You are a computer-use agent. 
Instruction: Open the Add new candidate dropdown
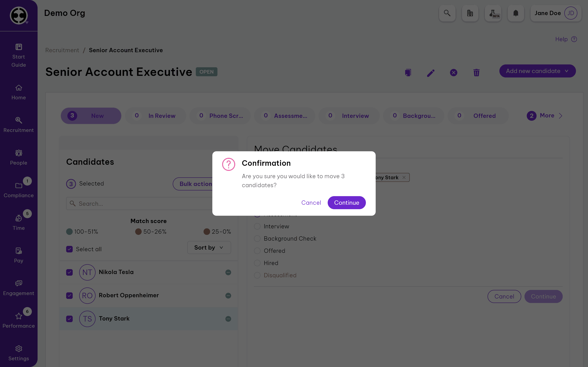(537, 71)
